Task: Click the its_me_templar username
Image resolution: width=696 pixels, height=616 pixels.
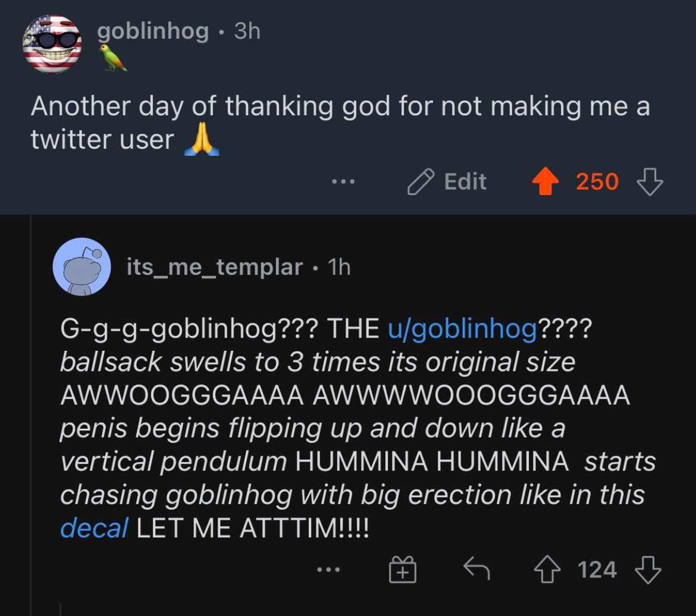Action: point(214,267)
